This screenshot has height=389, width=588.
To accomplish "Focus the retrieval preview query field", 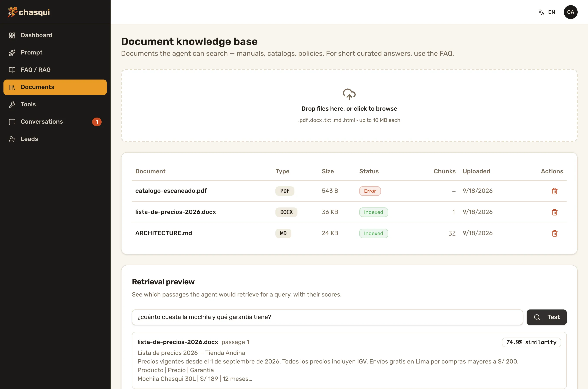I will (x=327, y=317).
